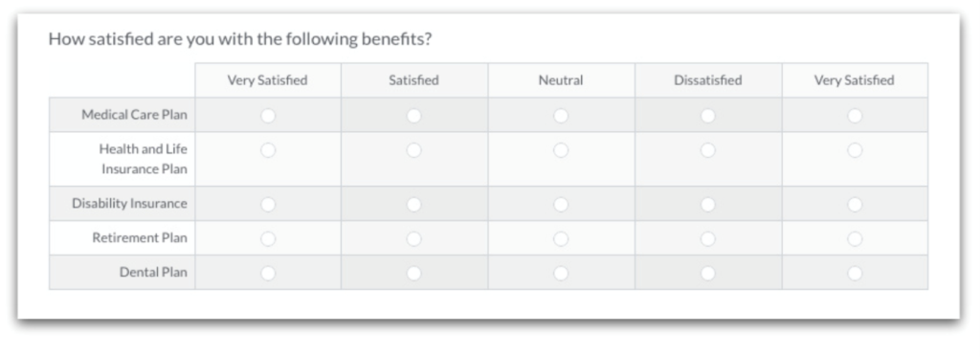
Task: Choose Neutral for Health and Life Insurance Plan
Action: point(561,150)
